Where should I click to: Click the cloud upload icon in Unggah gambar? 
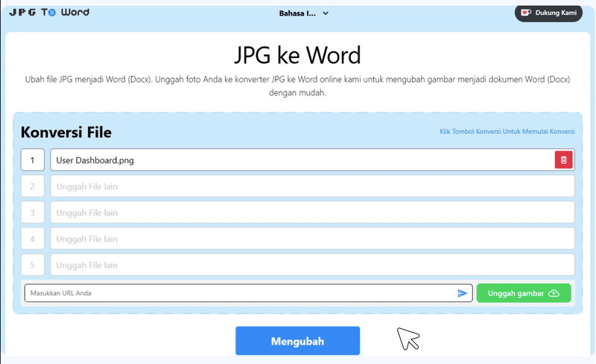(x=554, y=293)
